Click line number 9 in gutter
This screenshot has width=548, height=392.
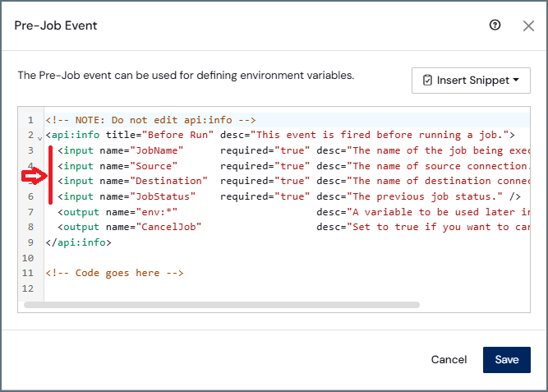click(x=30, y=242)
